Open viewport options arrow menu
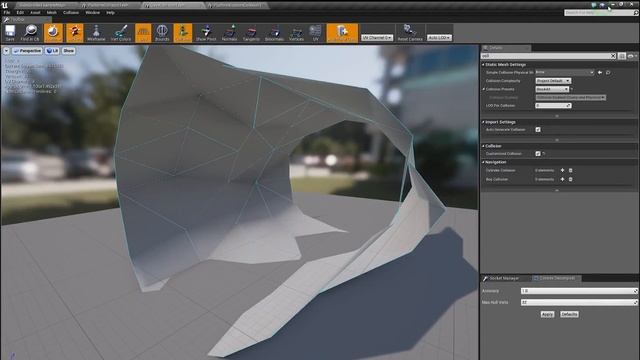 (7, 51)
